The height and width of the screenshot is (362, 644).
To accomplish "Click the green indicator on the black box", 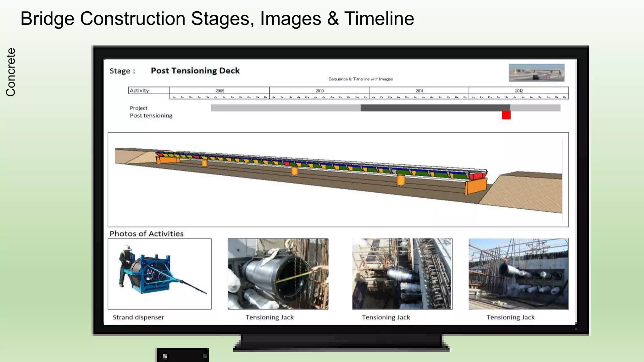I will [x=205, y=356].
